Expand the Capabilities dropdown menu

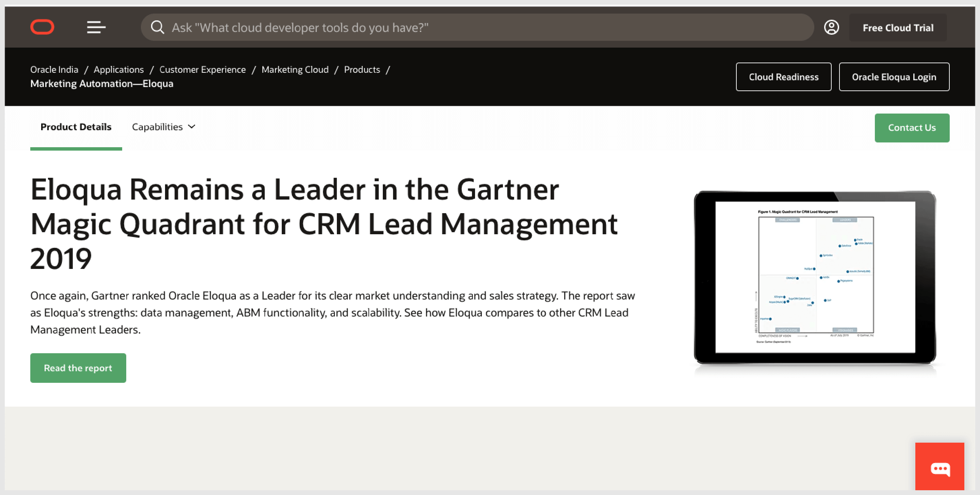[x=163, y=127]
